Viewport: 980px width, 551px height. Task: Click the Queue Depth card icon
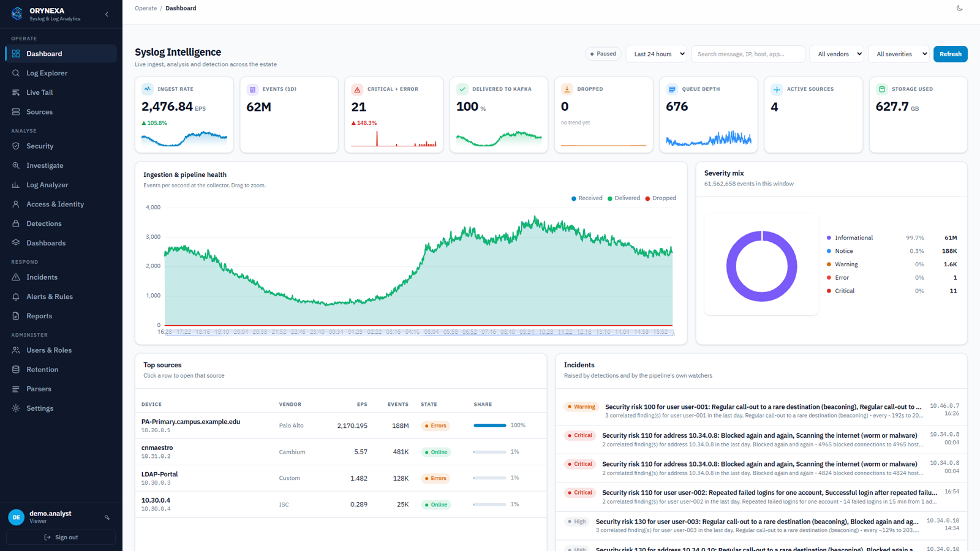(672, 89)
